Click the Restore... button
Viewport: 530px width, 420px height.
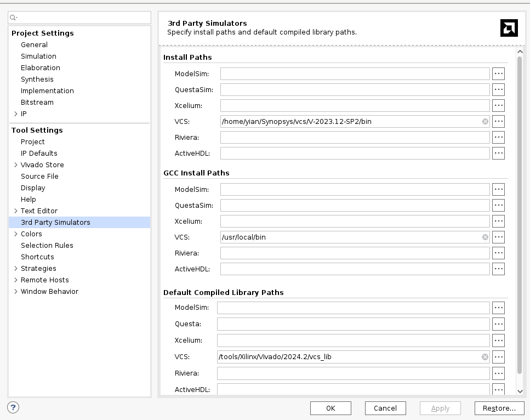pyautogui.click(x=499, y=408)
